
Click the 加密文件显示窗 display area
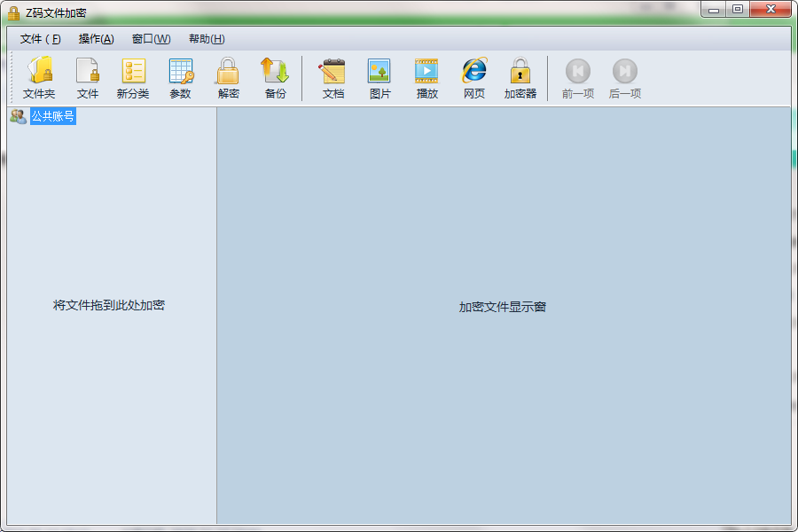[503, 307]
